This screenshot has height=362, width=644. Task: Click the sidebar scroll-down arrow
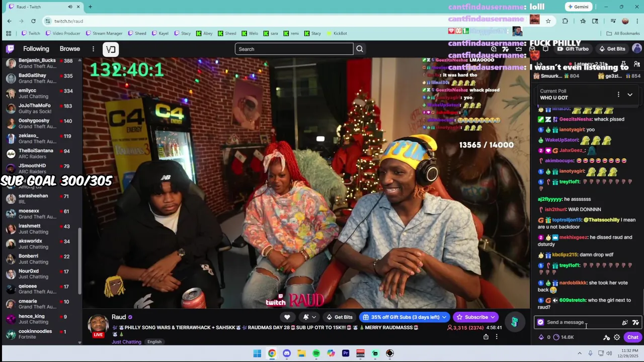click(x=79, y=342)
